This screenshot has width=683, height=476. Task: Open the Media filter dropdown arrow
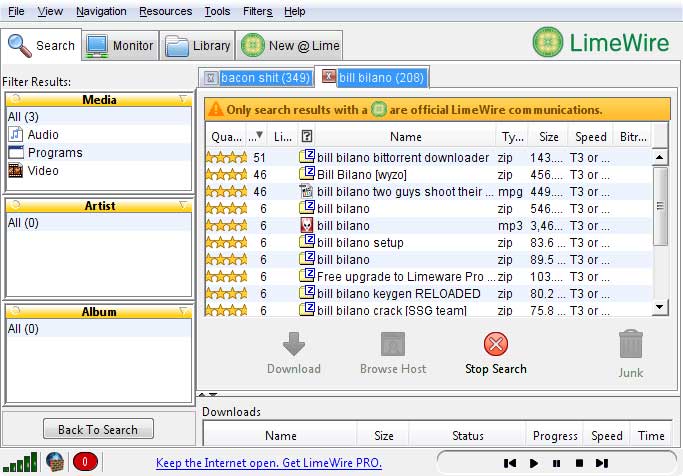pos(183,99)
